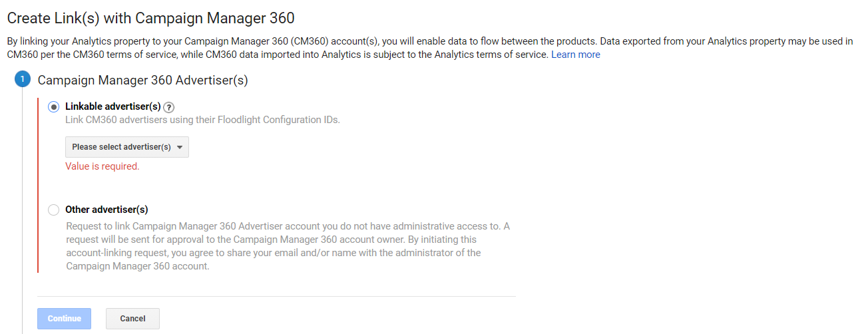The height and width of the screenshot is (334, 868).
Task: Click the help question mark icon
Action: 169,107
